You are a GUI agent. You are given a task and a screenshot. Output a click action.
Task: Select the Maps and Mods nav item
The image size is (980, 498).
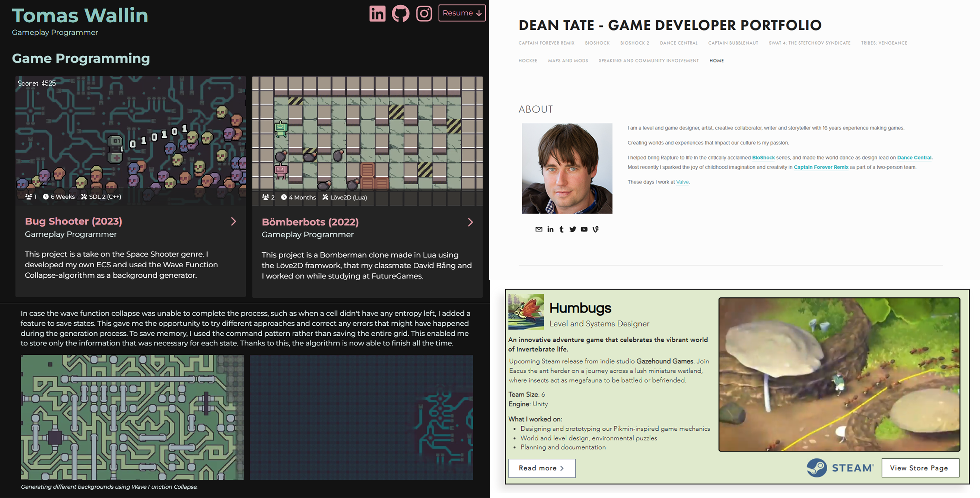[567, 60]
